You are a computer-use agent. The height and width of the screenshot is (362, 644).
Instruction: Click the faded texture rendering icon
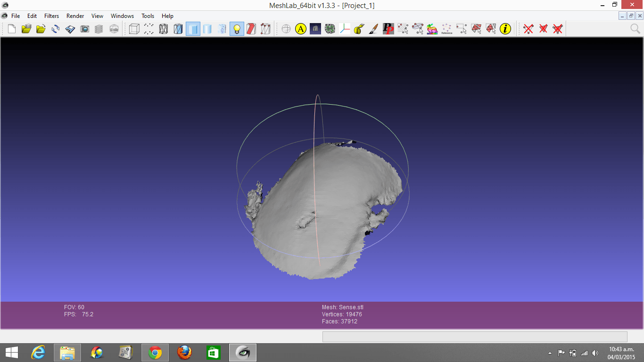222,29
